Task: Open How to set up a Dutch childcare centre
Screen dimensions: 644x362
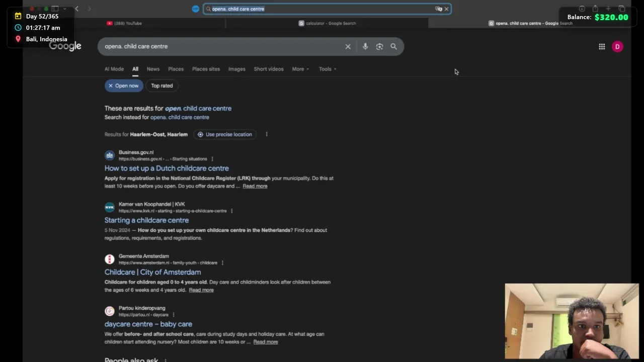Action: 167,168
